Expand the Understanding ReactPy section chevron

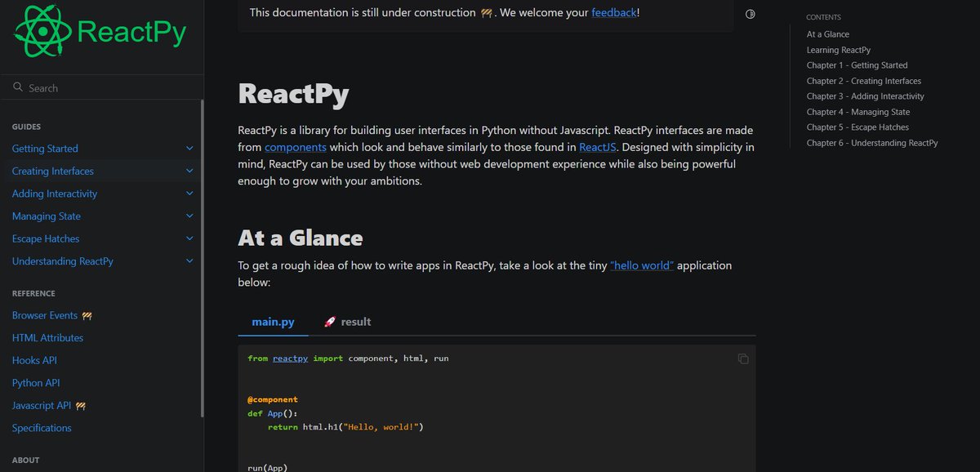(189, 261)
